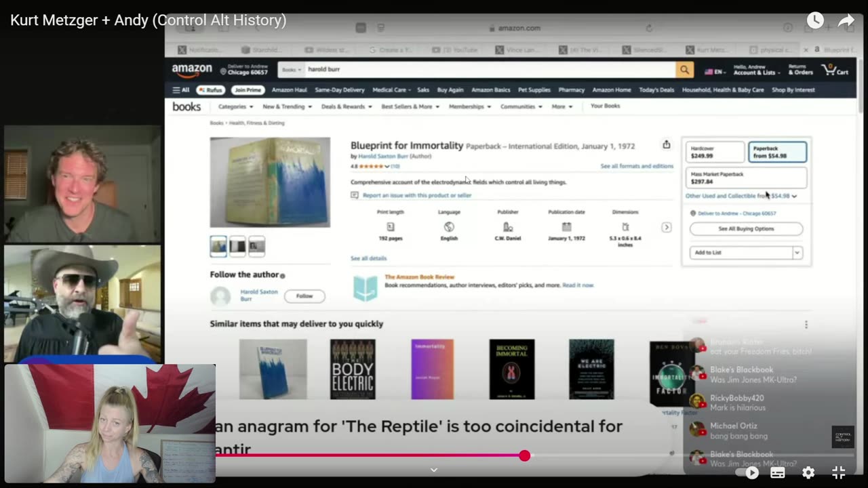Click See all details link
Viewport: 868px width, 488px height.
368,258
